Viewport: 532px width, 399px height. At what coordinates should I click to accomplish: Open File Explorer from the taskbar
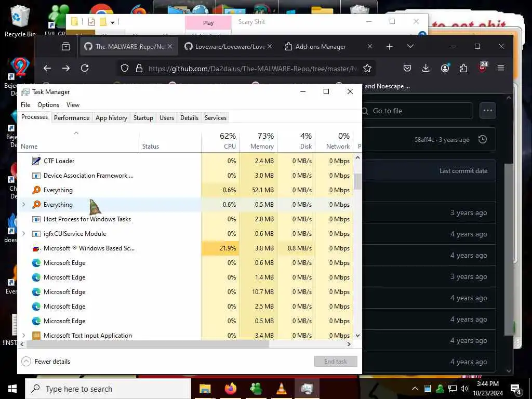[205, 389]
